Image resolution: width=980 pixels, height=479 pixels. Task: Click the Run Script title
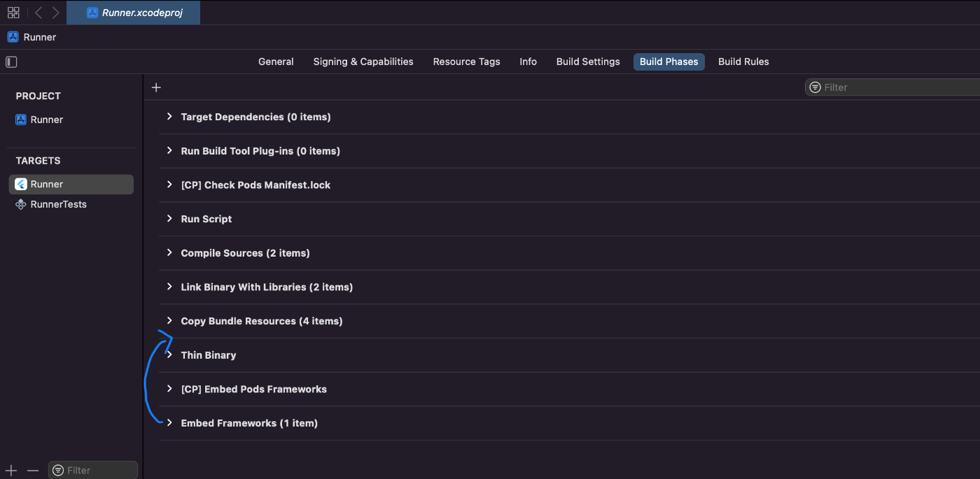tap(206, 219)
